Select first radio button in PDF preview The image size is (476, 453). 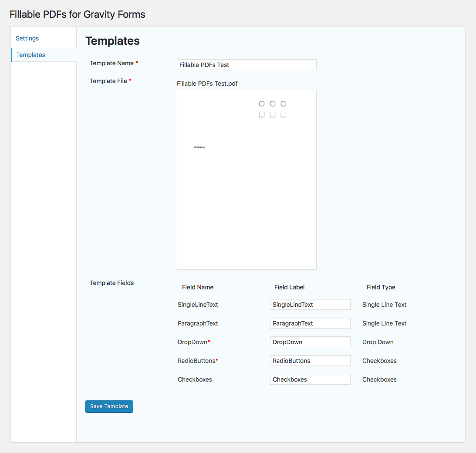[262, 104]
